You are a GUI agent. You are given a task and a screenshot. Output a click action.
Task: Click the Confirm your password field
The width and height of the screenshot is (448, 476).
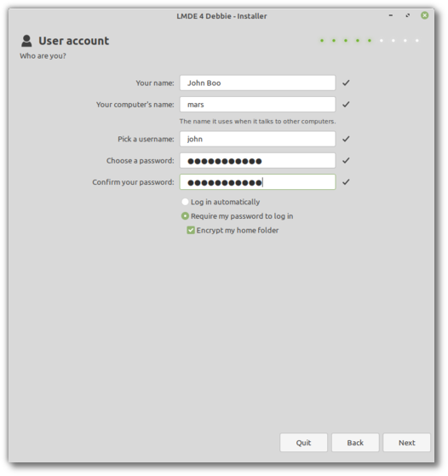pos(257,182)
